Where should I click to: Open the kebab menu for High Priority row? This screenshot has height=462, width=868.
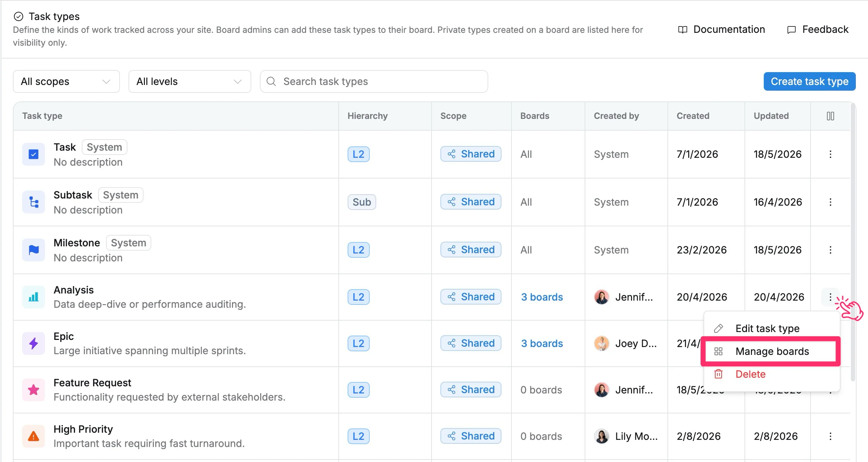coord(831,436)
